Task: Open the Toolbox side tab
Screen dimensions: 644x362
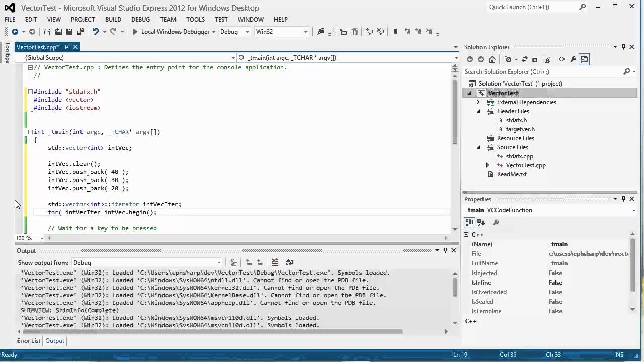Action: pyautogui.click(x=7, y=53)
